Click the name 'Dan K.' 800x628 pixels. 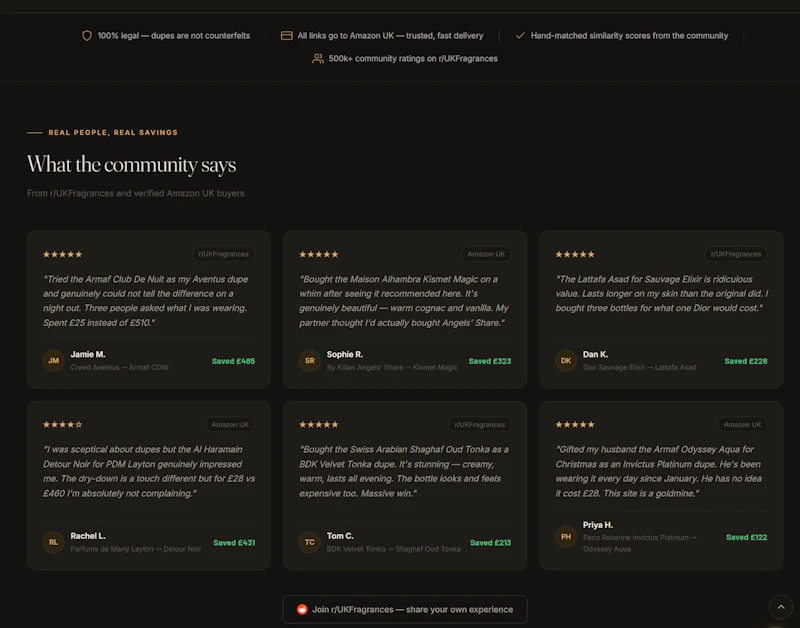click(595, 355)
